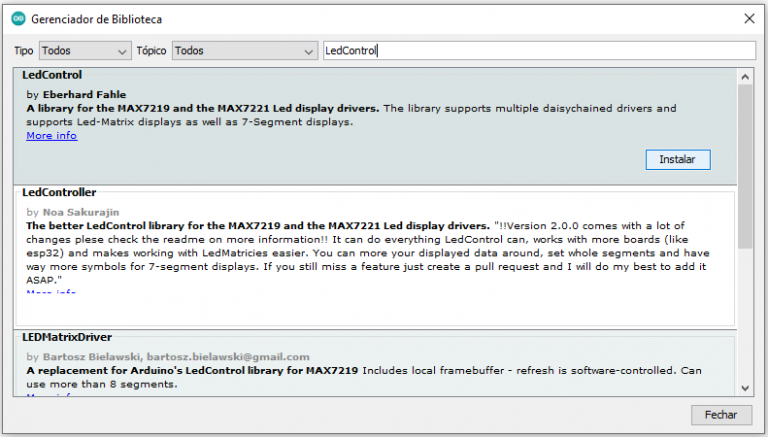Open More info link under LedController
The height and width of the screenshot is (437, 768).
51,292
